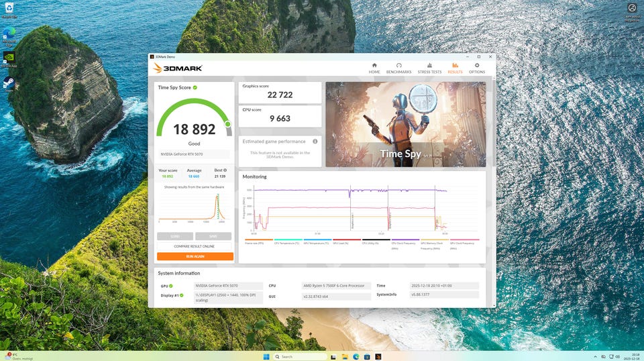The height and width of the screenshot is (361, 644).
Task: Go to the Benchmarks section
Action: [x=399, y=68]
